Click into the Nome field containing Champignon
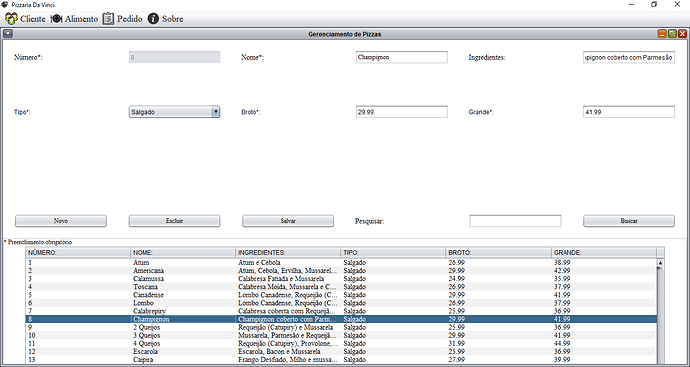Viewport: 690px width, 367px height. [x=402, y=57]
